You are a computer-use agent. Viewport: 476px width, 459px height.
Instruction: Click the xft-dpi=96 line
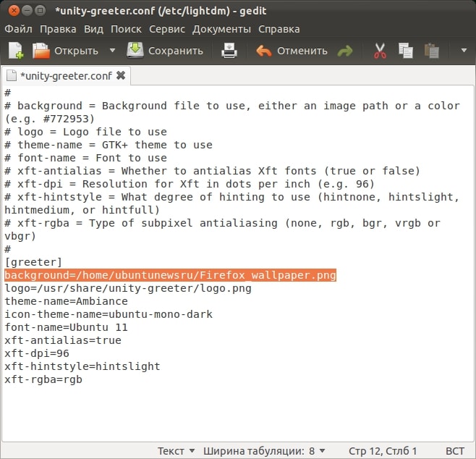click(x=37, y=353)
